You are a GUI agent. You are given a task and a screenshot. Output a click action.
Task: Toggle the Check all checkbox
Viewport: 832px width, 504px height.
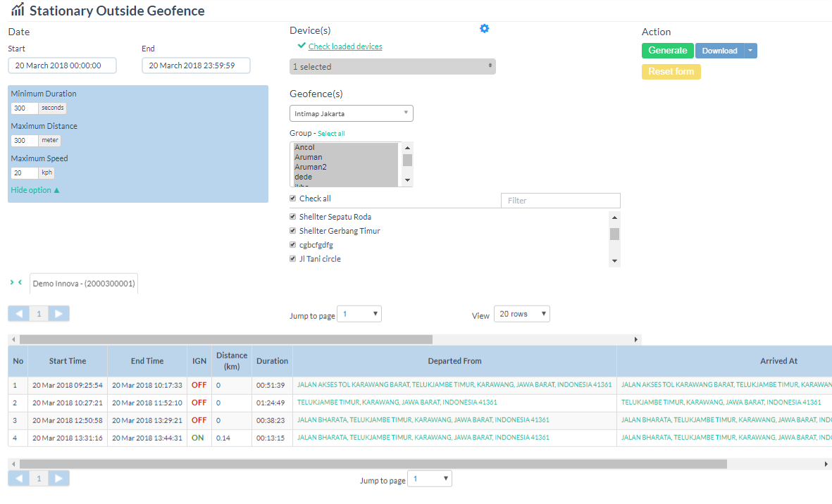pyautogui.click(x=293, y=199)
